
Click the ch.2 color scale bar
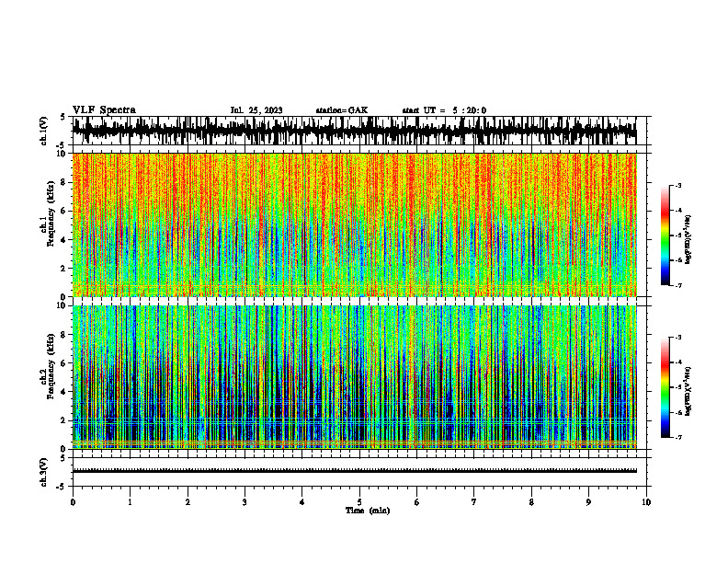pyautogui.click(x=665, y=387)
